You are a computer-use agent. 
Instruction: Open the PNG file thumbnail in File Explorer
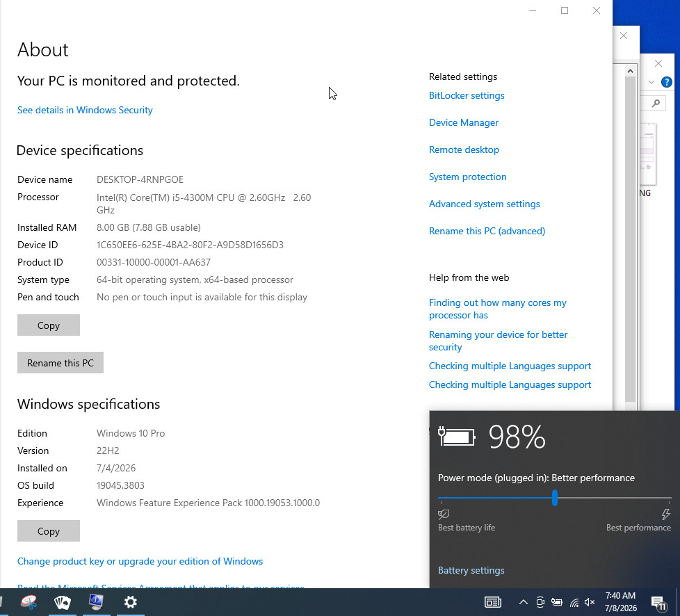click(648, 154)
